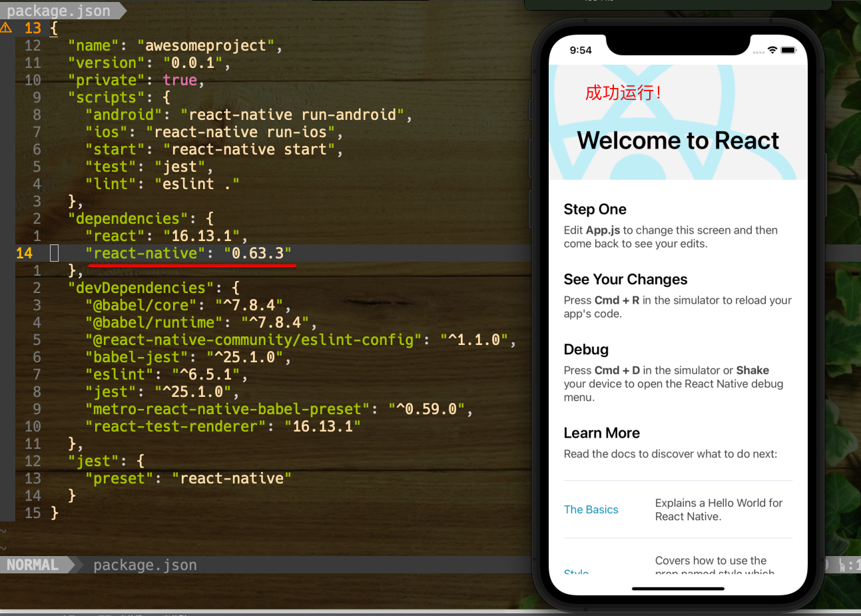This screenshot has height=616, width=861.
Task: Click the NORMAL mode indicator in statusline
Action: pos(33,565)
